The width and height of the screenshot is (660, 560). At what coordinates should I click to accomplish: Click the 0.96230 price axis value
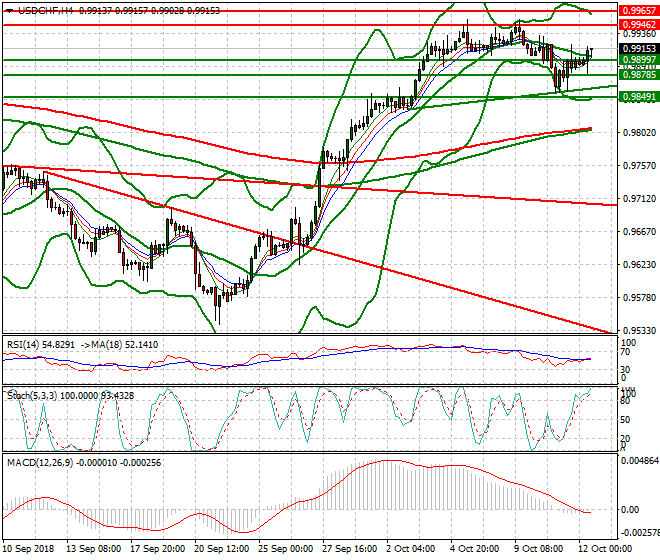639,264
